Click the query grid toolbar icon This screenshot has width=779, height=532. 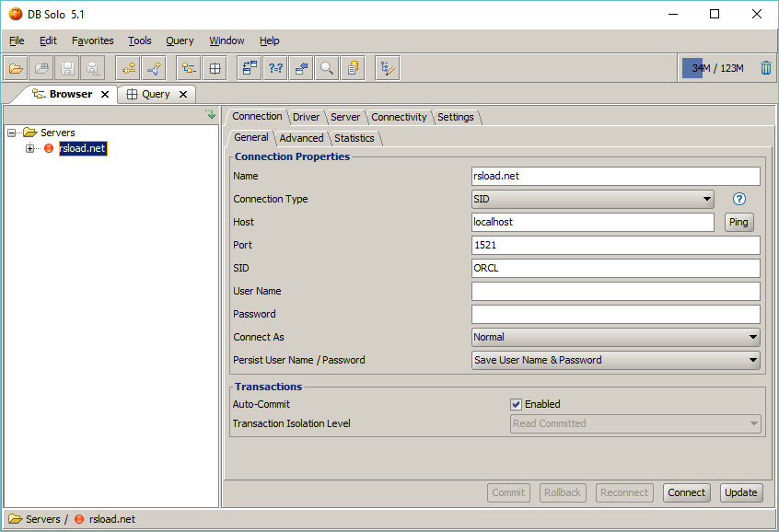[214, 68]
